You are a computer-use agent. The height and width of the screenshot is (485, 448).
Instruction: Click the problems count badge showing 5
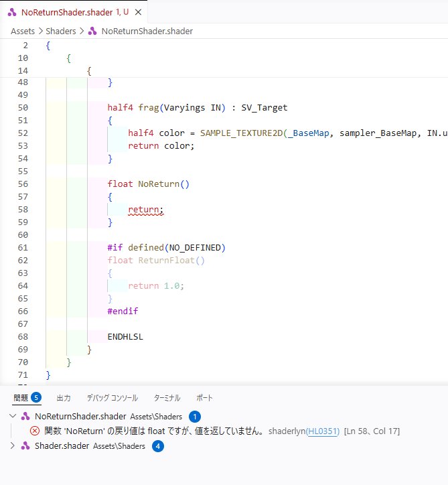(36, 397)
